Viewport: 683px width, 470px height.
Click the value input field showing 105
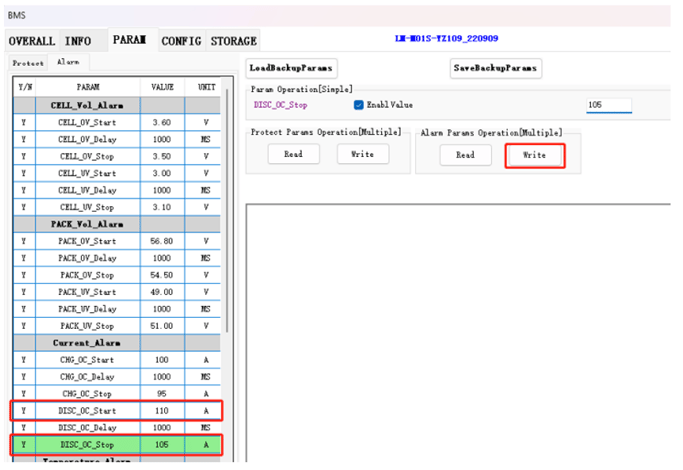pos(608,105)
